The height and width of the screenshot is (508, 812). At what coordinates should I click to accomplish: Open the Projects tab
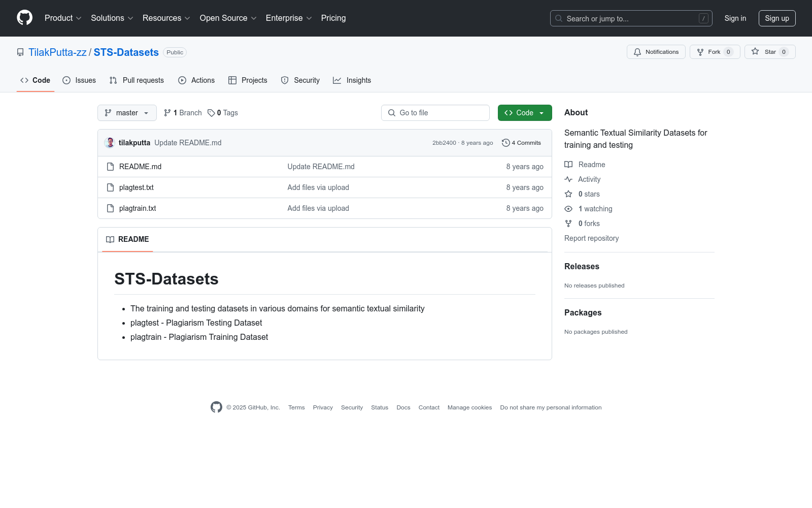click(248, 80)
